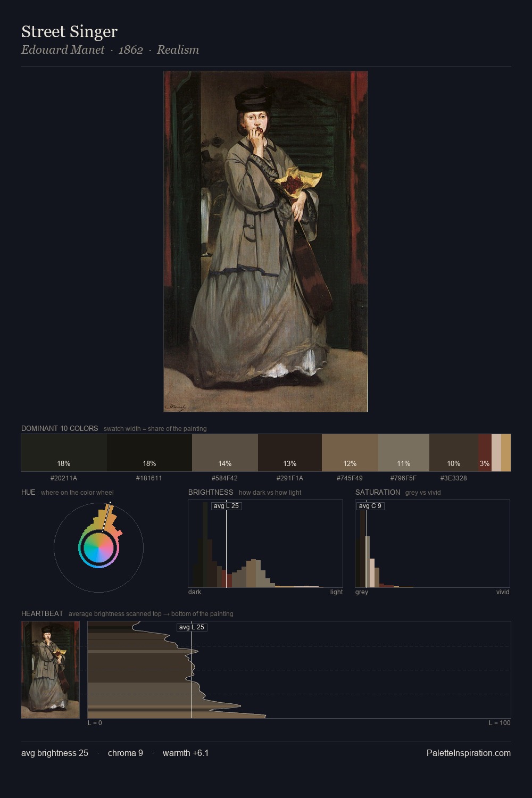
Task: Click the heartbeat brightness profile chart
Action: pos(299,670)
